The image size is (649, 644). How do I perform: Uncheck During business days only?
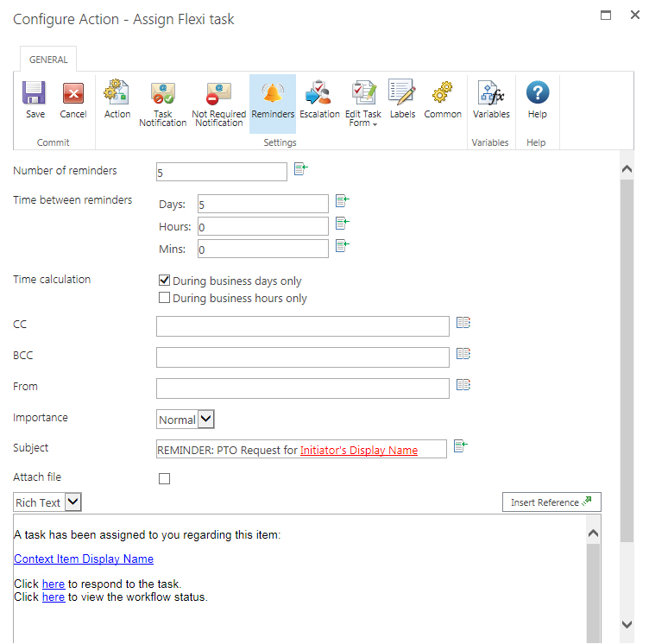pyautogui.click(x=165, y=281)
